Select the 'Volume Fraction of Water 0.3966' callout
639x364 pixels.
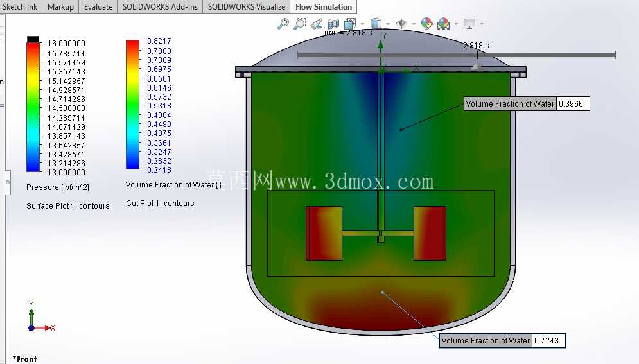(x=527, y=104)
